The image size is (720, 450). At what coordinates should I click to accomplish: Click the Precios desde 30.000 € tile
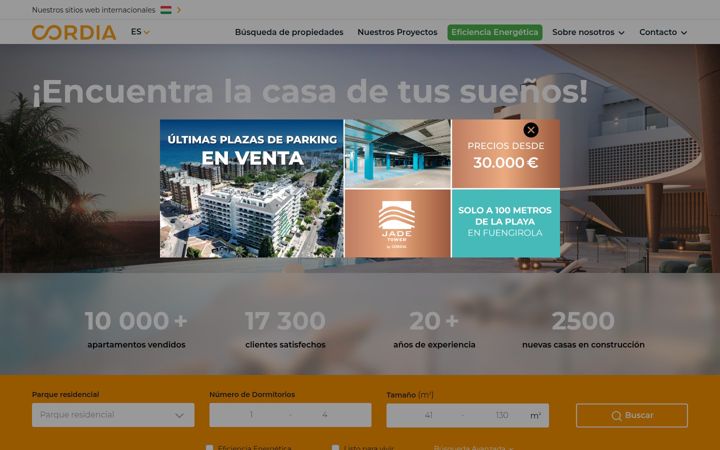tap(506, 154)
